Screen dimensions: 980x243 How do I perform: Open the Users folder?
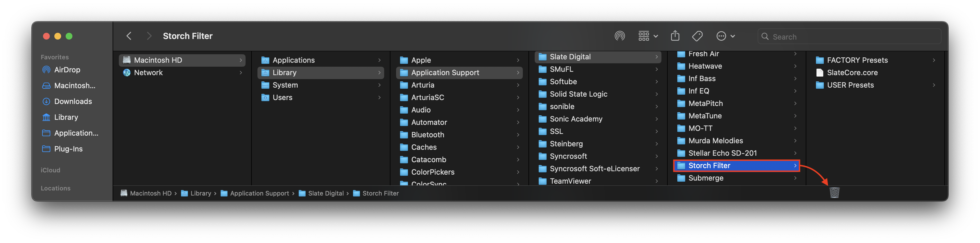pos(321,97)
